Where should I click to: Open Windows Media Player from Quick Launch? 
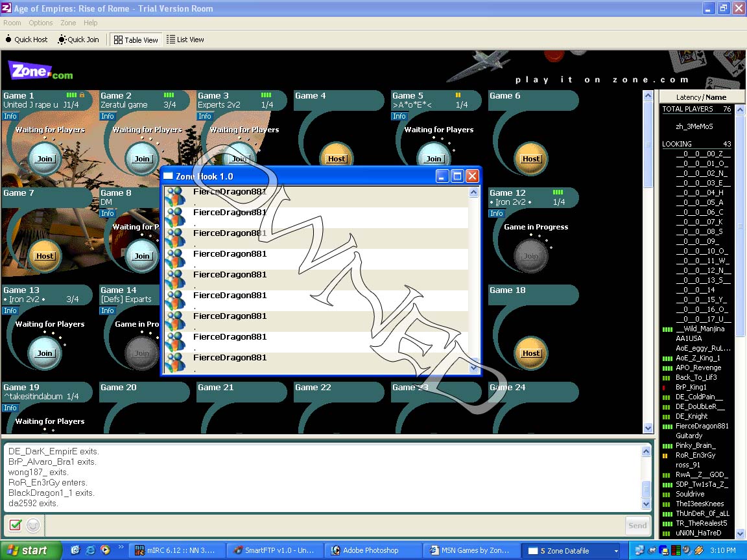(x=105, y=550)
